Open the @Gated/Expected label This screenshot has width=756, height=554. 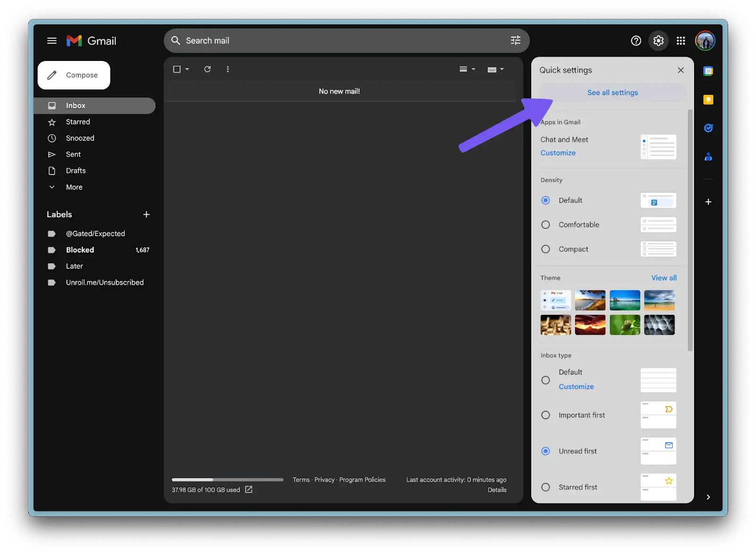coord(94,234)
